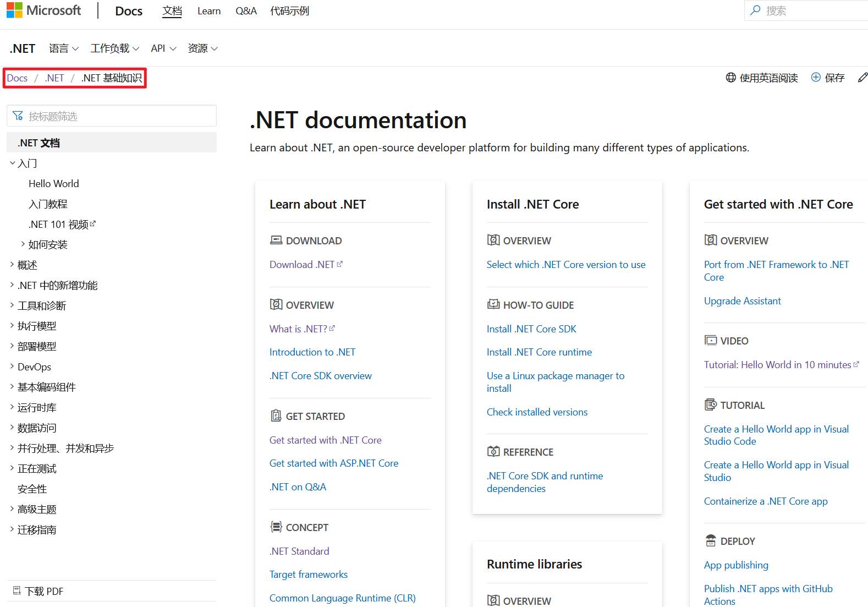Click the external link icon beside Download .NET
The image size is (868, 607).
340,264
